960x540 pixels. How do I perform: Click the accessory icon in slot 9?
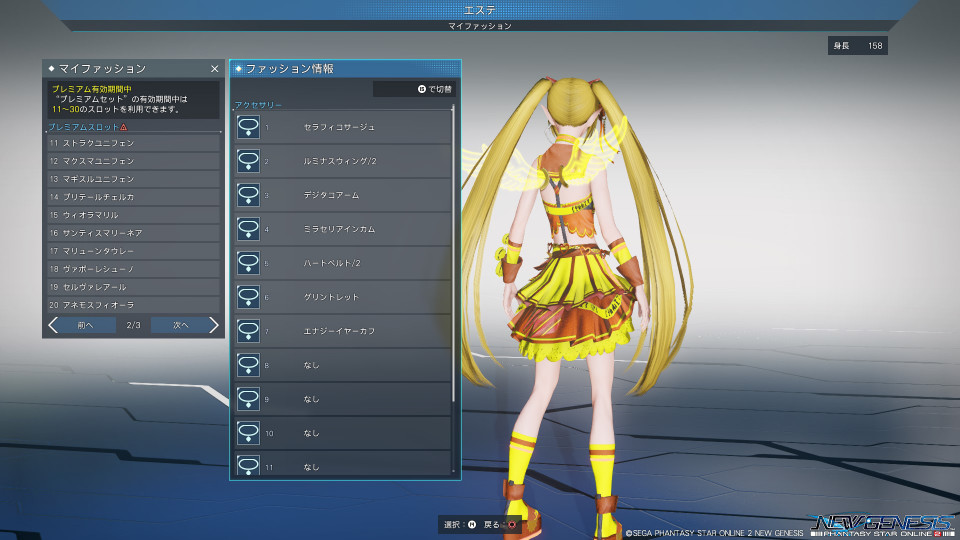point(248,399)
